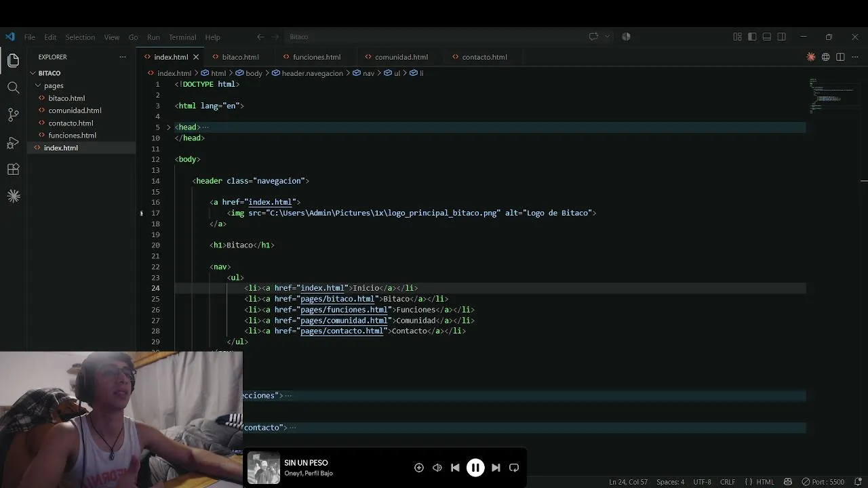The width and height of the screenshot is (868, 488).
Task: Click the globe icon in editor toolbar
Action: pos(826,57)
